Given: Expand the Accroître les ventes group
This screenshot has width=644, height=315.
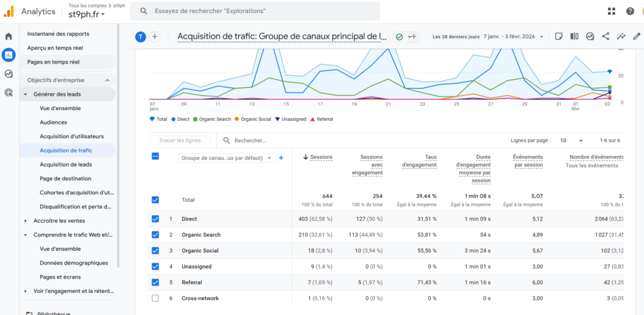Looking at the screenshot, I should [x=26, y=221].
